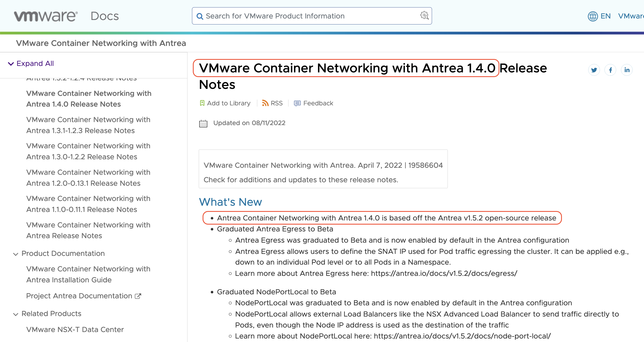
Task: Open advanced search settings gear icon
Action: [x=424, y=15]
